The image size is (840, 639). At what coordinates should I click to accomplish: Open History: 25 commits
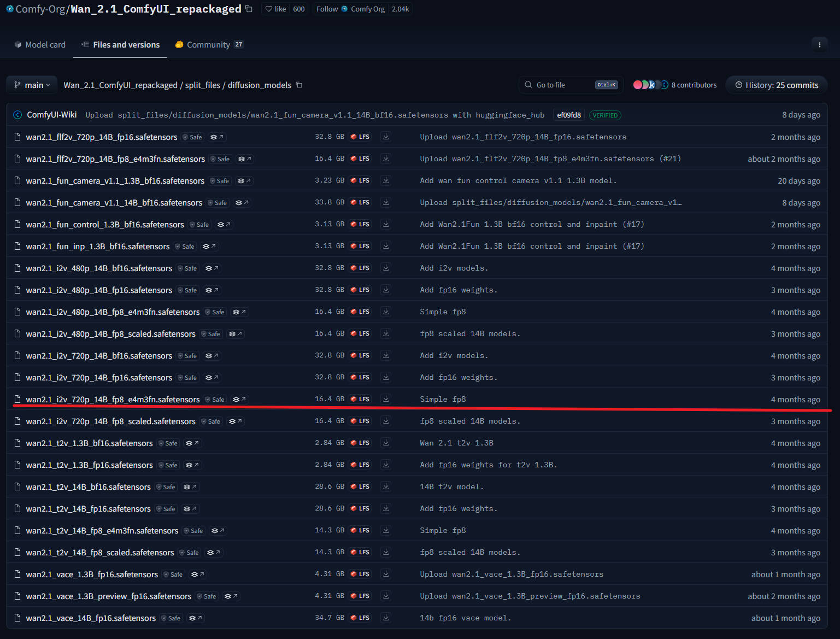(777, 85)
